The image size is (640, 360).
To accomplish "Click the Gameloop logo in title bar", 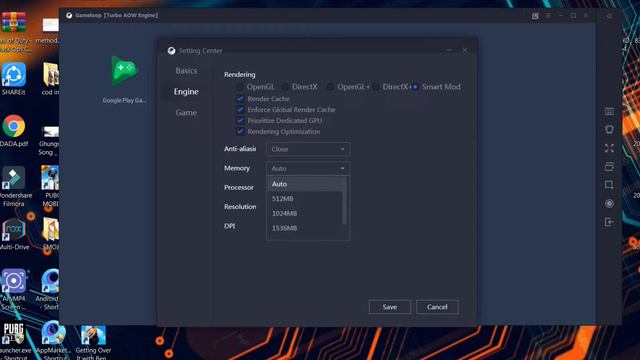I will tap(69, 16).
